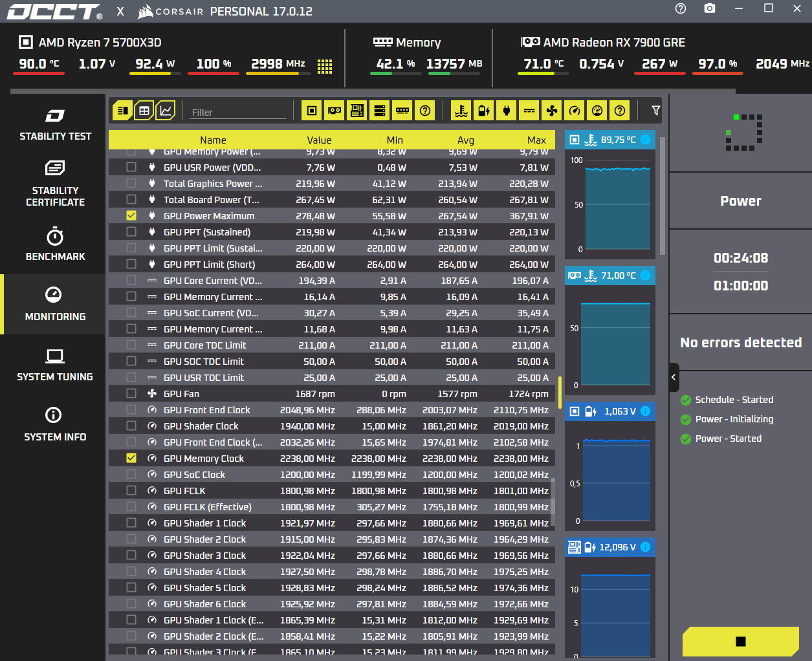This screenshot has height=661, width=812.
Task: Toggle the current sensor type icon
Action: 529,111
